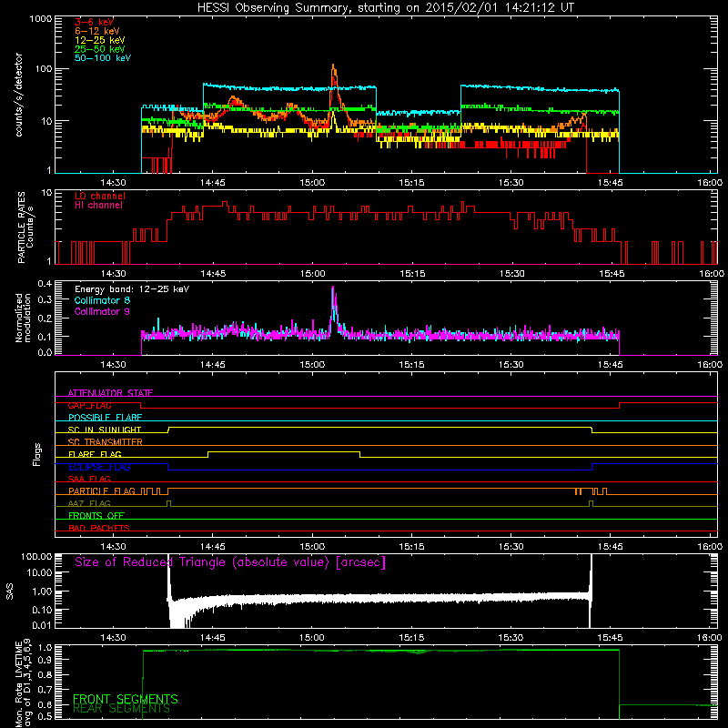Click the raised FLARE_FLAG step segment
The height and width of the screenshot is (728, 728).
pos(284,451)
